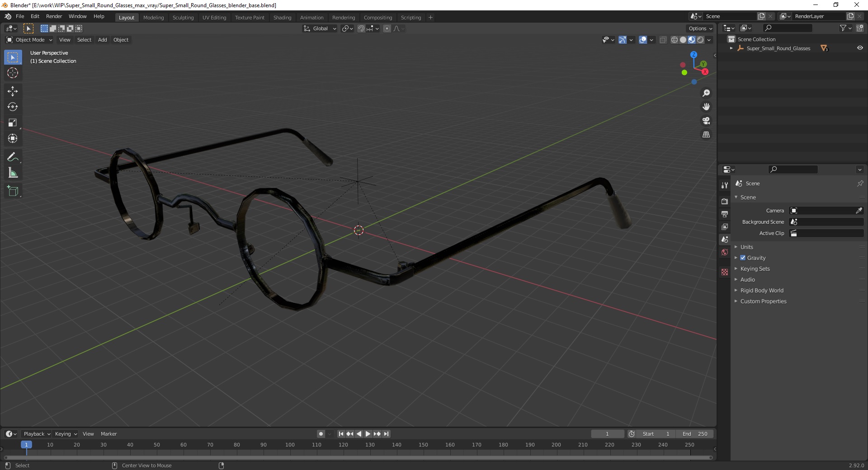Image resolution: width=868 pixels, height=470 pixels.
Task: Click play reverse button in timeline
Action: 359,434
